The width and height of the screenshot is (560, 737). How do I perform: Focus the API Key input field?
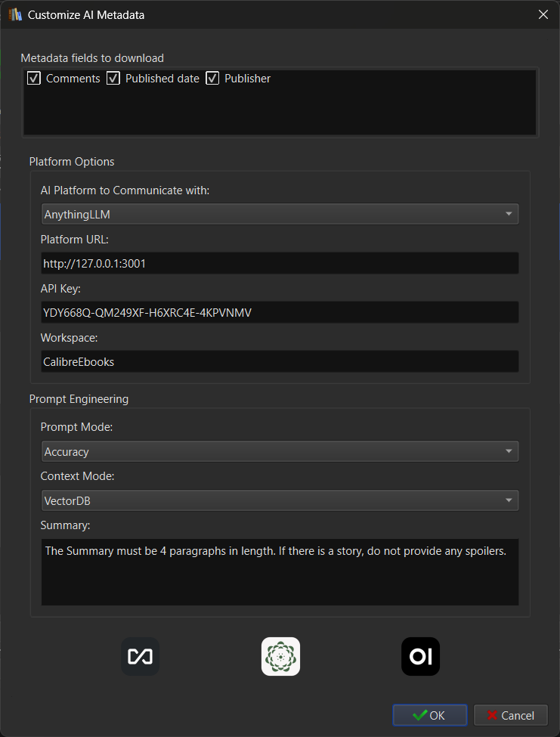coord(280,312)
